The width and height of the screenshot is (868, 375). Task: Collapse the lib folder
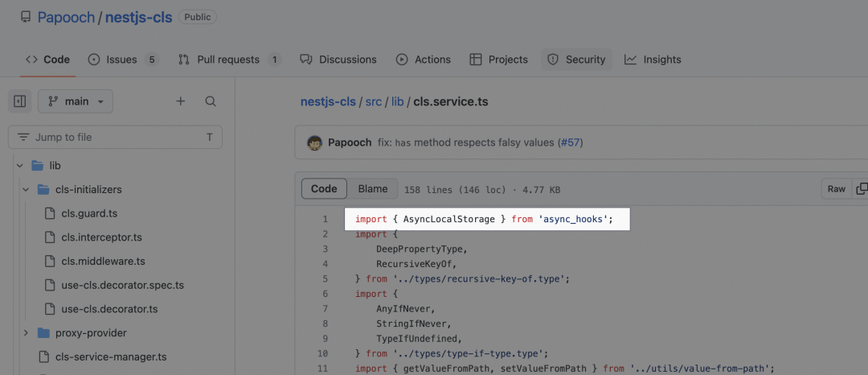20,166
